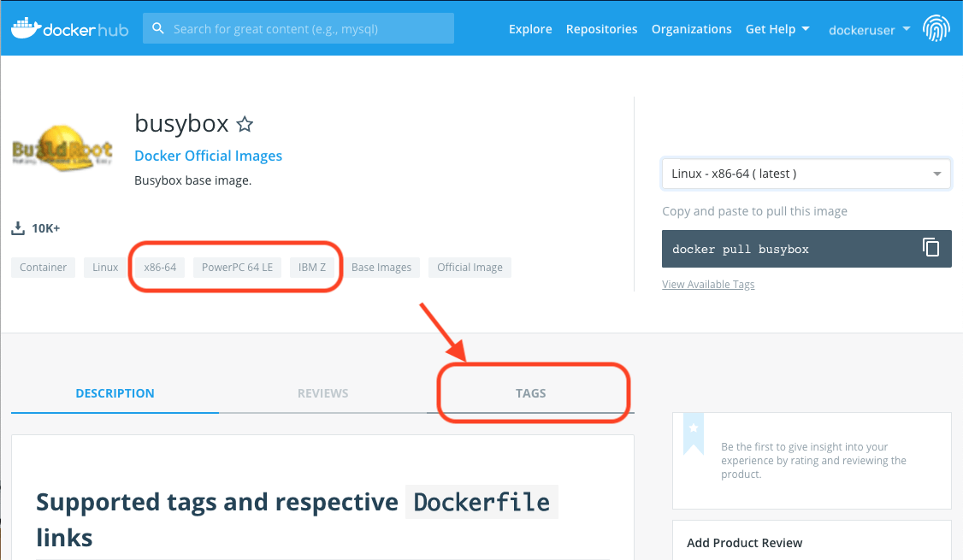This screenshot has width=963, height=560.
Task: Open the Linux x86-64 platform selector
Action: pyautogui.click(x=806, y=174)
